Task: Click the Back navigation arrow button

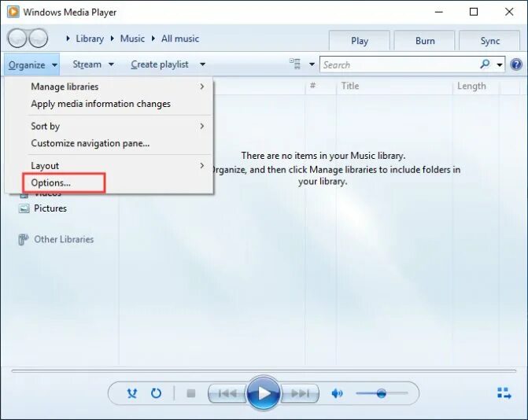Action: coord(17,39)
